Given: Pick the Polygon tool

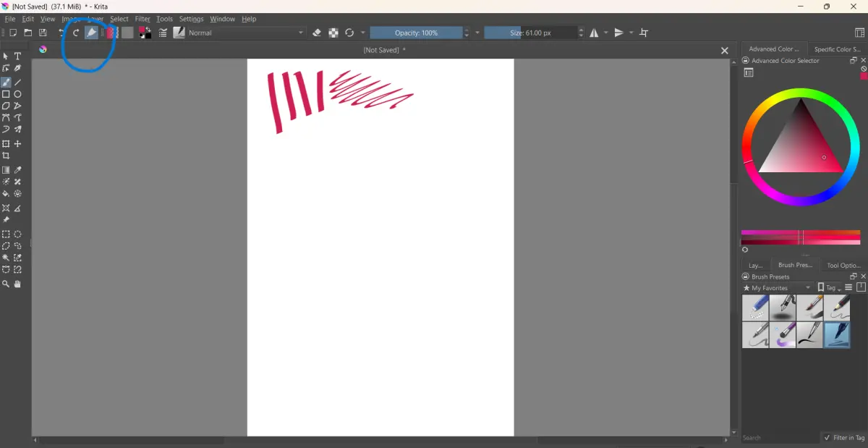Looking at the screenshot, I should (6, 106).
